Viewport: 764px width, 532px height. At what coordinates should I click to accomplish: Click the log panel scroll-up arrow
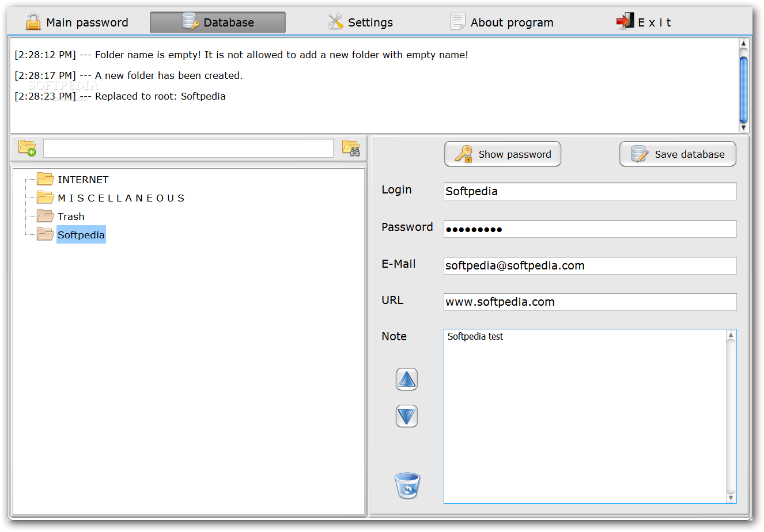point(743,44)
